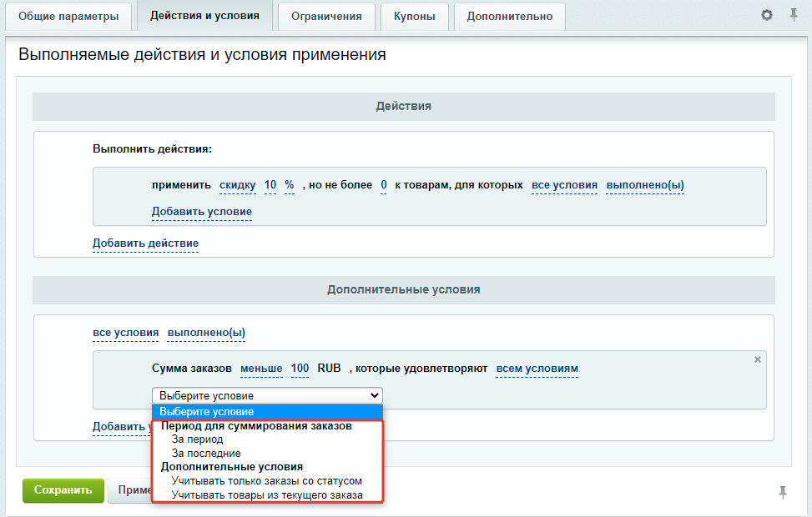Remove the order sum condition with the × icon

(757, 359)
